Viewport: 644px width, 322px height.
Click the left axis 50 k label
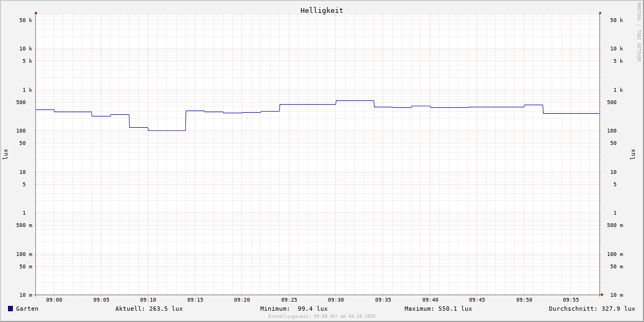26,20
